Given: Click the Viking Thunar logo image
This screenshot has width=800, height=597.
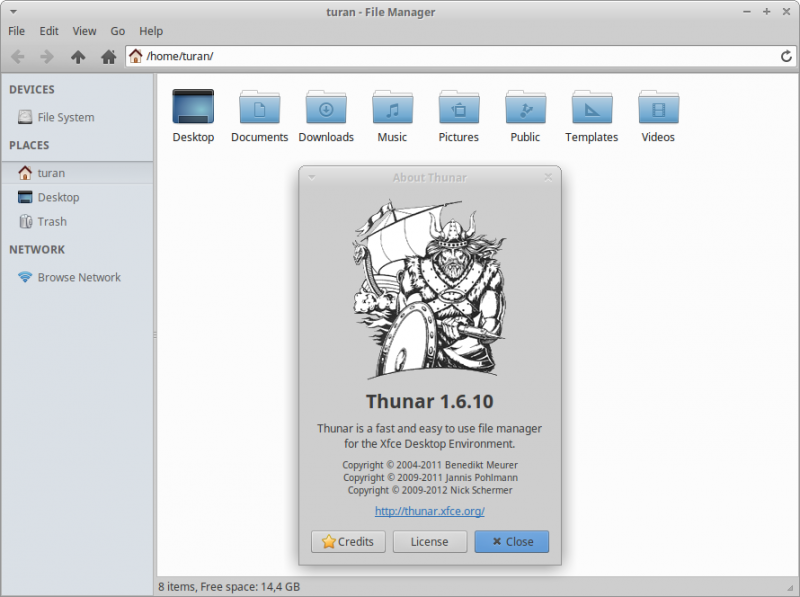Looking at the screenshot, I should point(430,290).
